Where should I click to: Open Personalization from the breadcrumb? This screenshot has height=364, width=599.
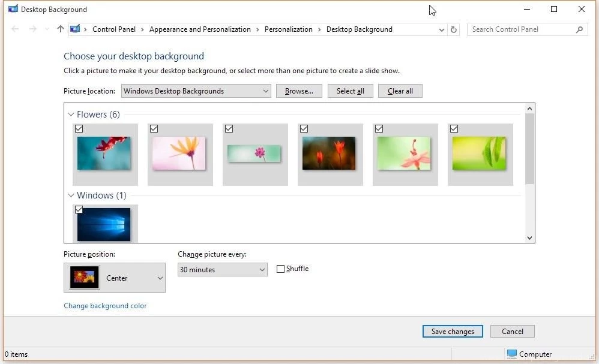click(x=289, y=29)
